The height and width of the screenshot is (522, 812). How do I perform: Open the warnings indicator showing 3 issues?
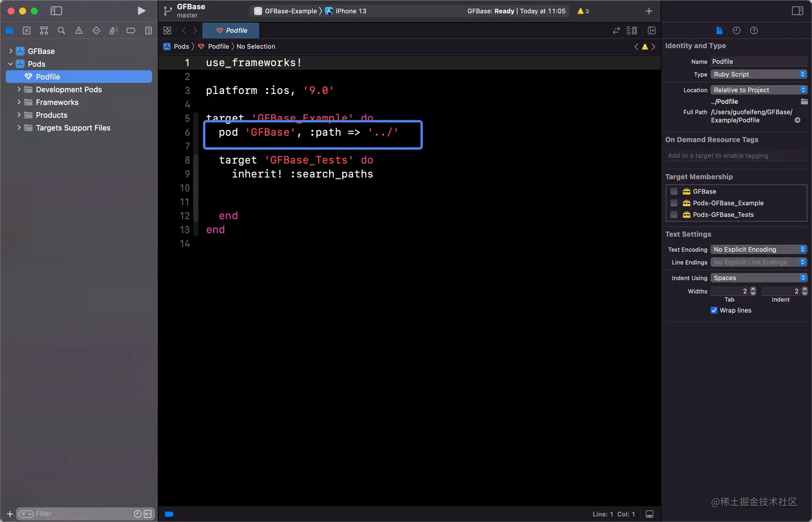pyautogui.click(x=583, y=11)
